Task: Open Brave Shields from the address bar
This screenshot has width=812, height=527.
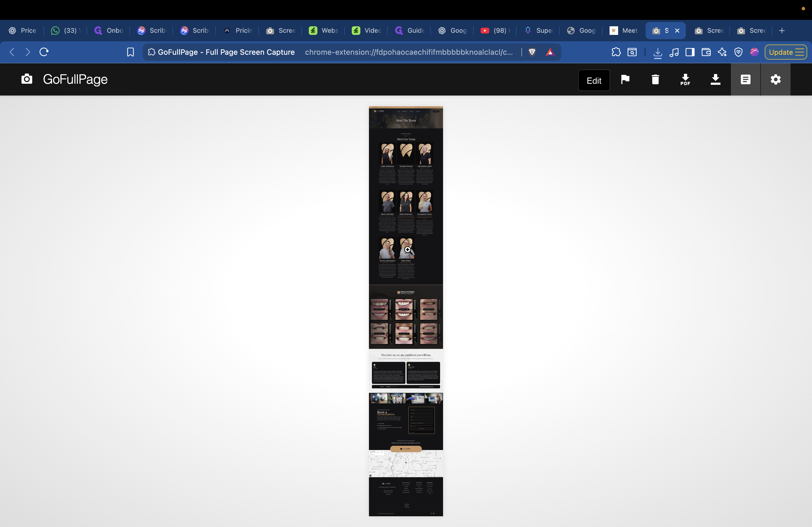Action: coord(532,52)
